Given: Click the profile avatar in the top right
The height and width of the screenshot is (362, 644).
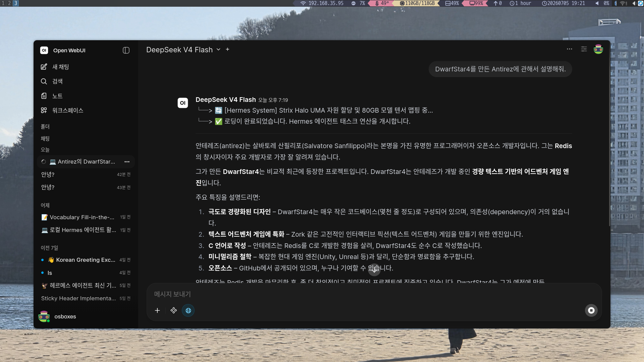Looking at the screenshot, I should click(x=598, y=49).
